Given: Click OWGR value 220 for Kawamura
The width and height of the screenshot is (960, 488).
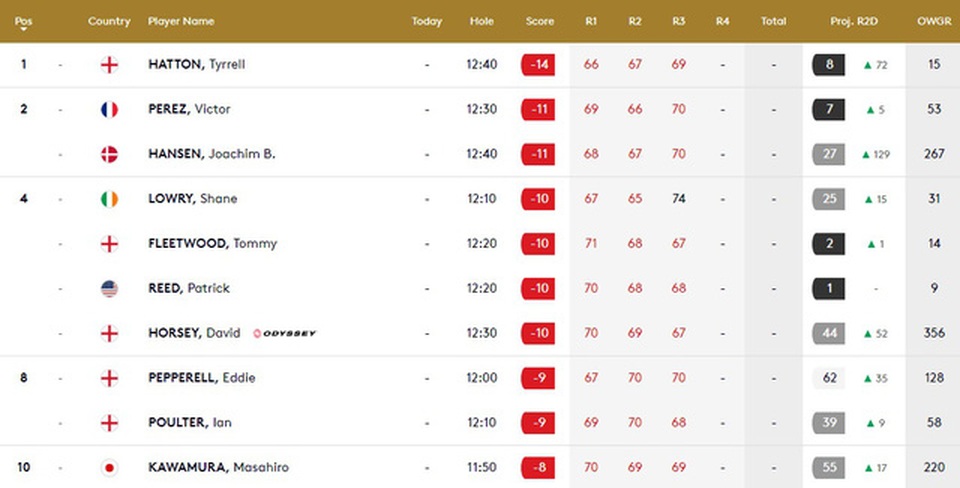Looking at the screenshot, I should click(934, 468).
